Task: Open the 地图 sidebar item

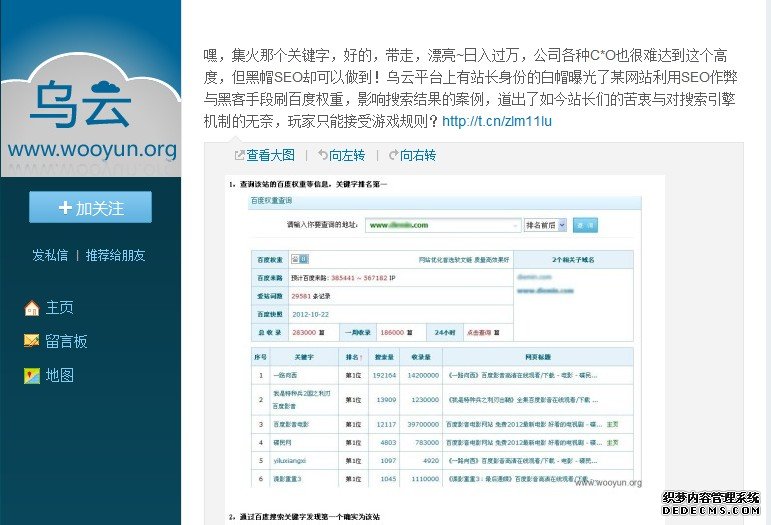Action: click(59, 376)
